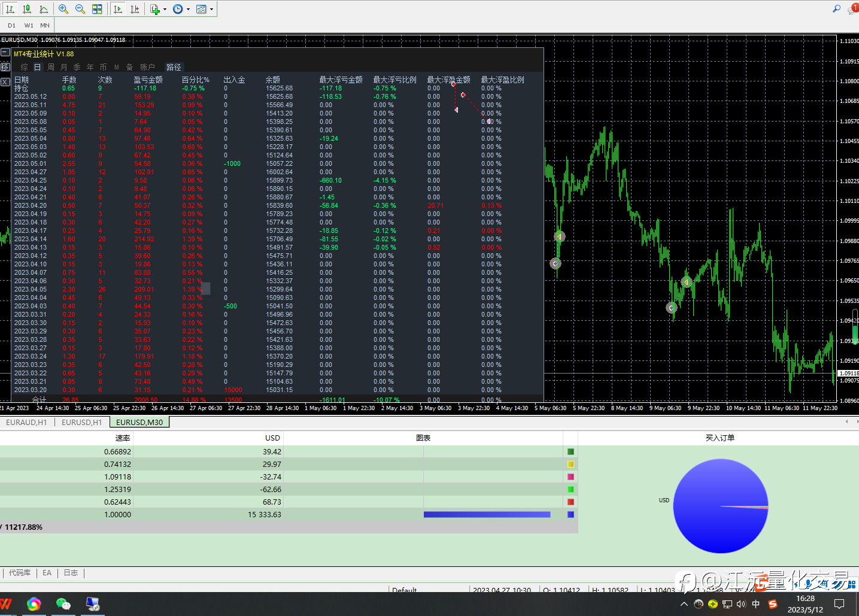The height and width of the screenshot is (616, 859).
Task: Click the blue 15 333.63 bar graph
Action: pos(487,514)
